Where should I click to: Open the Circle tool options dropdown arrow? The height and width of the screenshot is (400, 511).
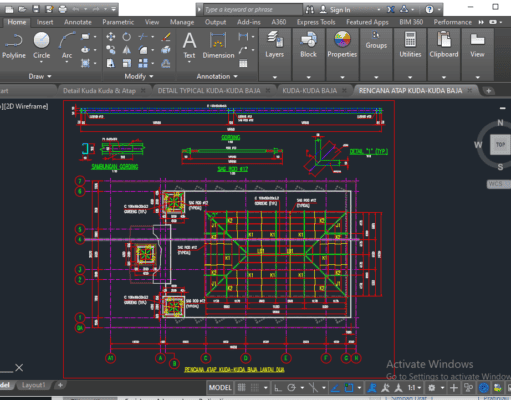41,62
